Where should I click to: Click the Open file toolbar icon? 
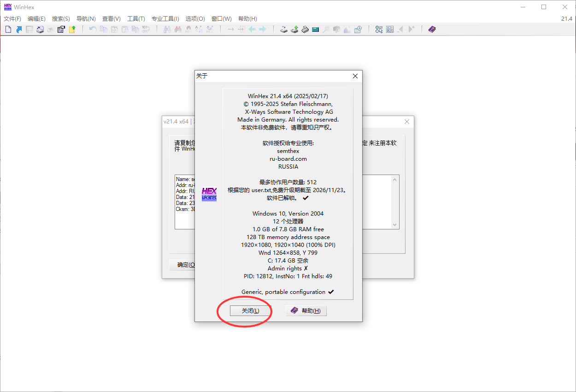(19, 29)
